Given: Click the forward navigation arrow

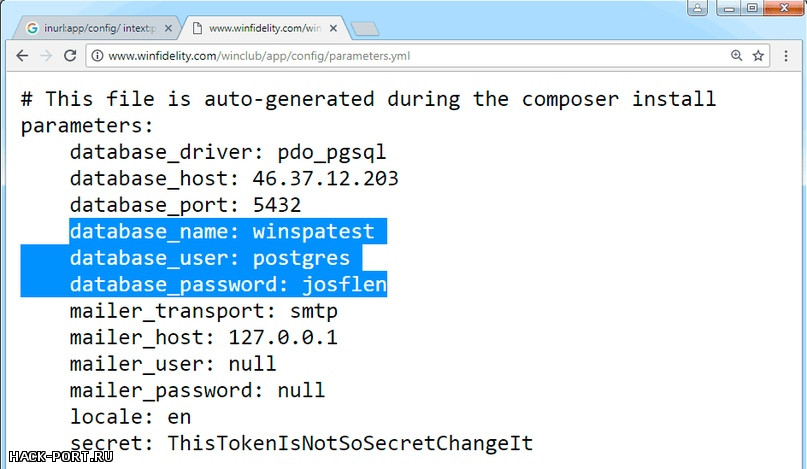Looking at the screenshot, I should tap(46, 56).
